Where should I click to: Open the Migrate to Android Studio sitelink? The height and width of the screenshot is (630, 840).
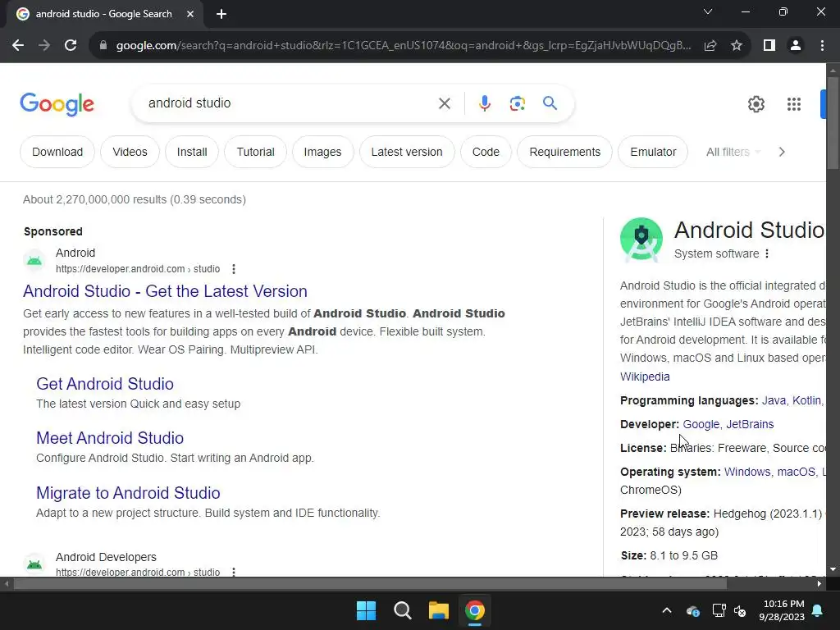pos(128,493)
